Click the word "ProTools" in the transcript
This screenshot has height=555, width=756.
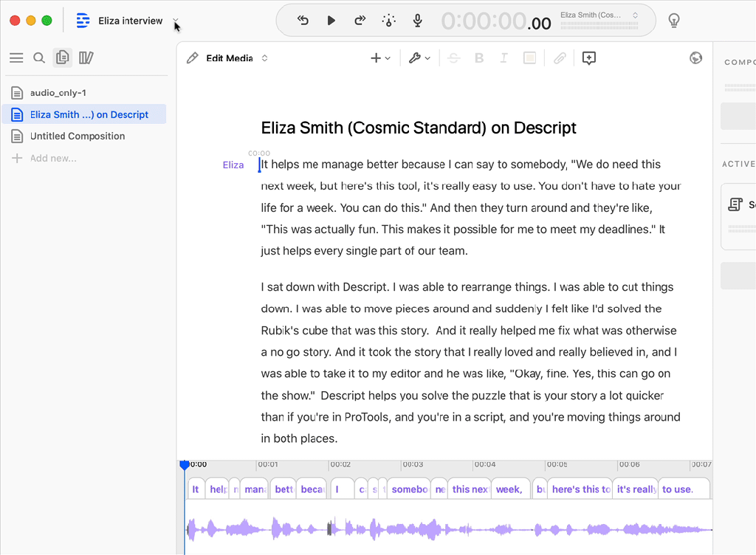[366, 417]
